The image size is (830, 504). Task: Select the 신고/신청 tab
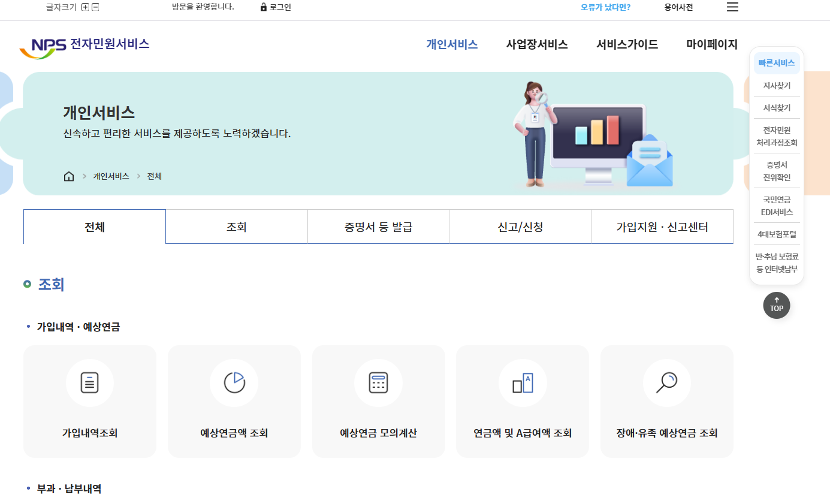520,227
